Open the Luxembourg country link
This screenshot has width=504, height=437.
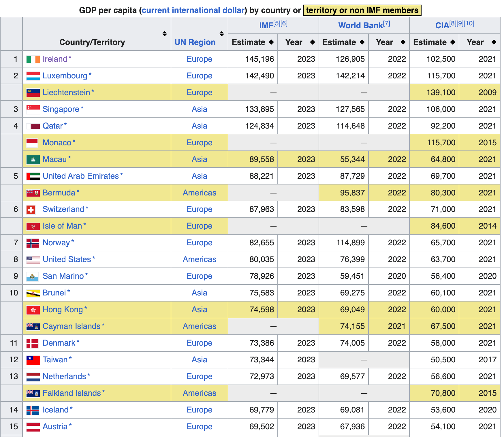(65, 76)
